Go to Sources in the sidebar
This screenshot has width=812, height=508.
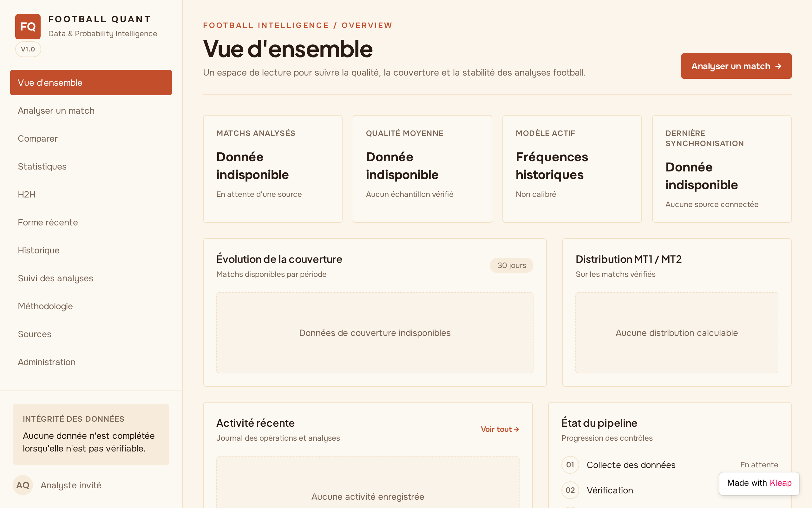[x=91, y=334]
